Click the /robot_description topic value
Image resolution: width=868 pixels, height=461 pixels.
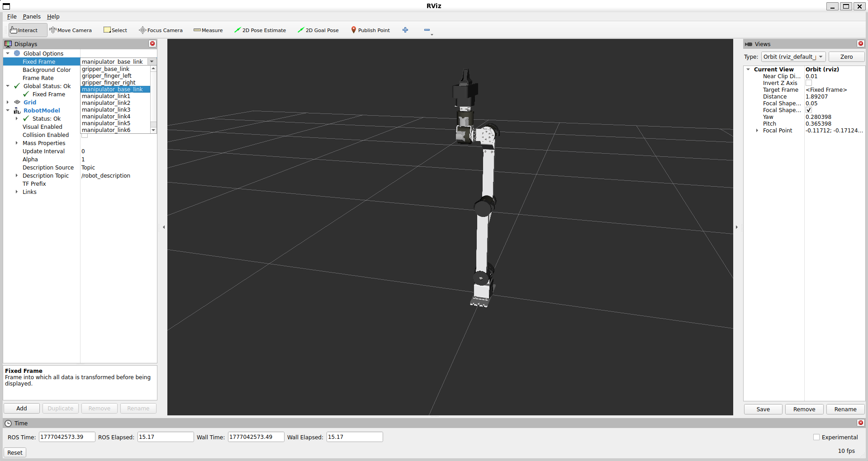[106, 176]
